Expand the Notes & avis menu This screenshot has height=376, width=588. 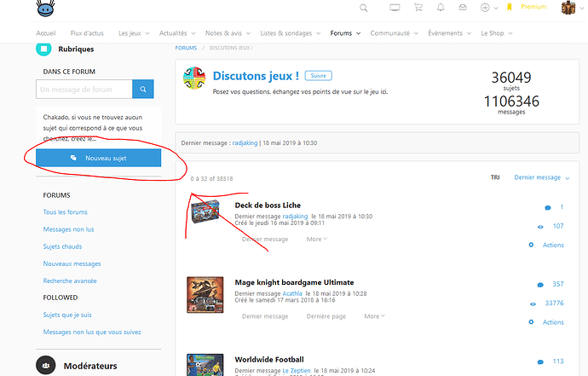click(228, 33)
